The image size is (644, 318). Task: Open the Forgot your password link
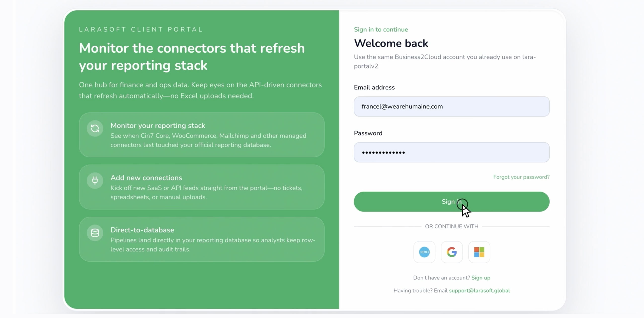pyautogui.click(x=521, y=177)
